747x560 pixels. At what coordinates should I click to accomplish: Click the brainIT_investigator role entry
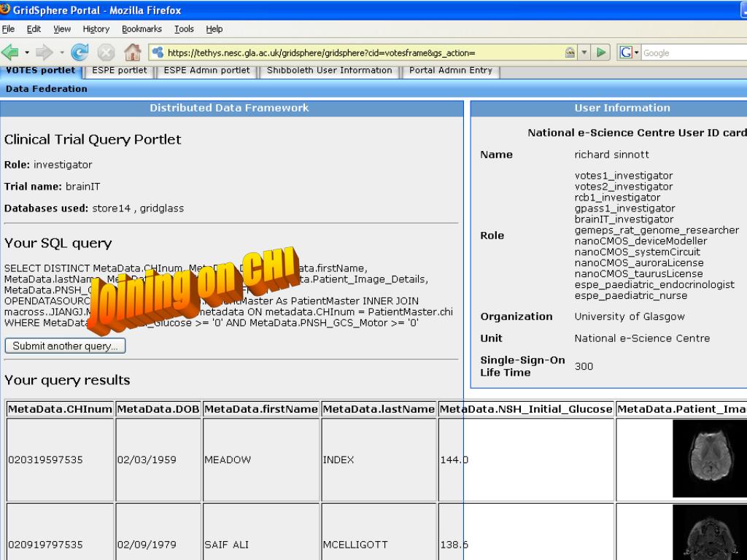click(624, 219)
